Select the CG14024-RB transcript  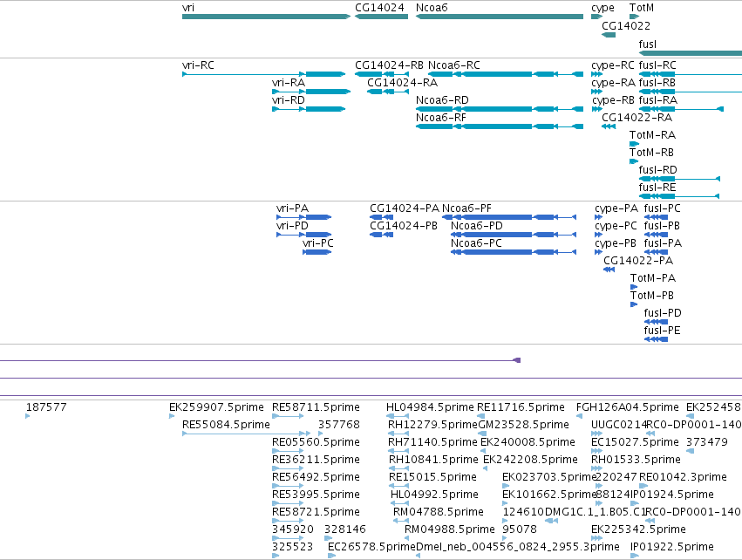coord(381,74)
